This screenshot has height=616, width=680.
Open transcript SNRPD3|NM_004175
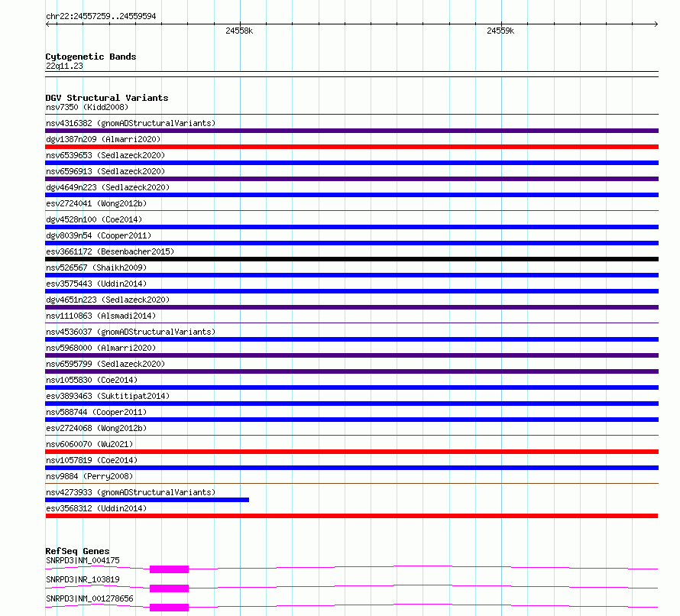[83, 560]
